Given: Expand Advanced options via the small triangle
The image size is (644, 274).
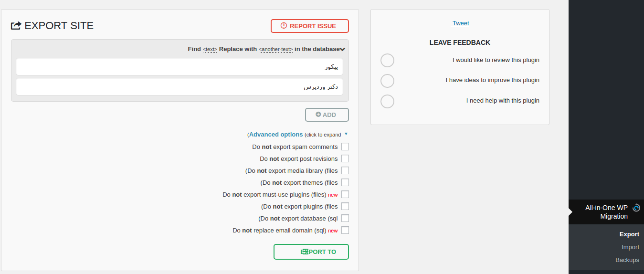Looking at the screenshot, I should [x=346, y=134].
